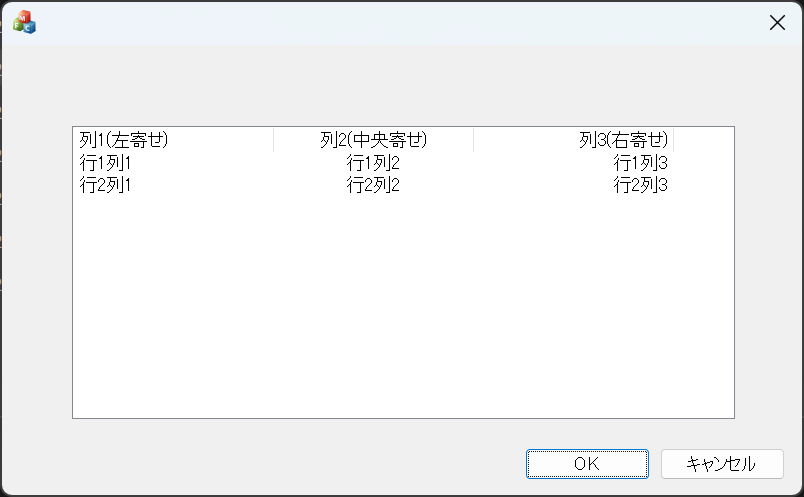This screenshot has width=804, height=497.
Task: Select the 行1列1 list item
Action: (x=105, y=162)
